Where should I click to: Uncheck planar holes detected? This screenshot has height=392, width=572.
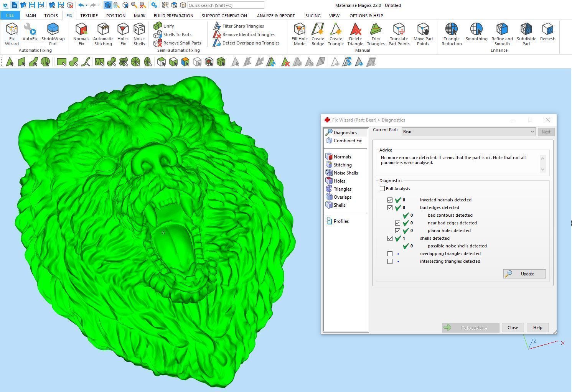click(398, 231)
